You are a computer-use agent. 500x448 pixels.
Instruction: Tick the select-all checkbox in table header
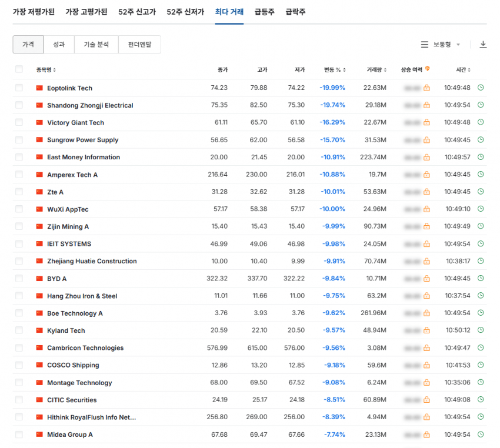click(x=19, y=69)
